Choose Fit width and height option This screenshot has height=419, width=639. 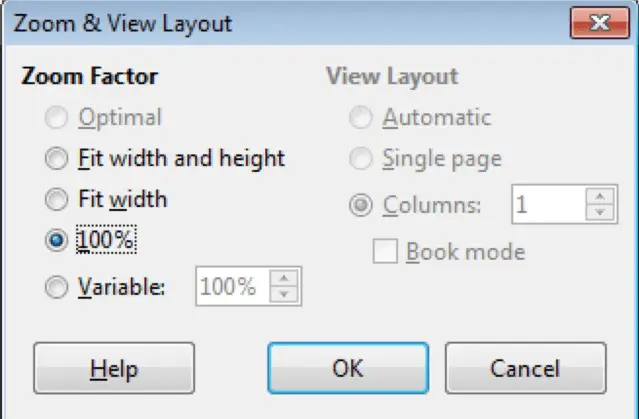[x=57, y=158]
